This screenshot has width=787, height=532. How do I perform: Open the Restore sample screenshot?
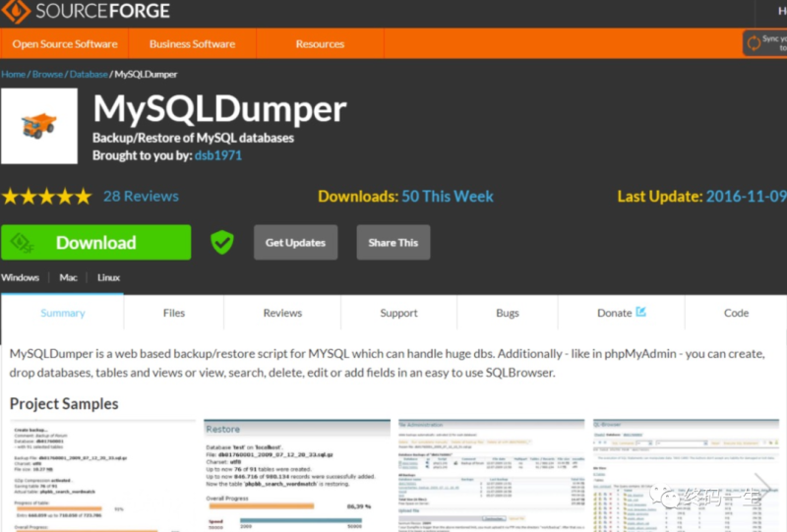click(x=297, y=476)
